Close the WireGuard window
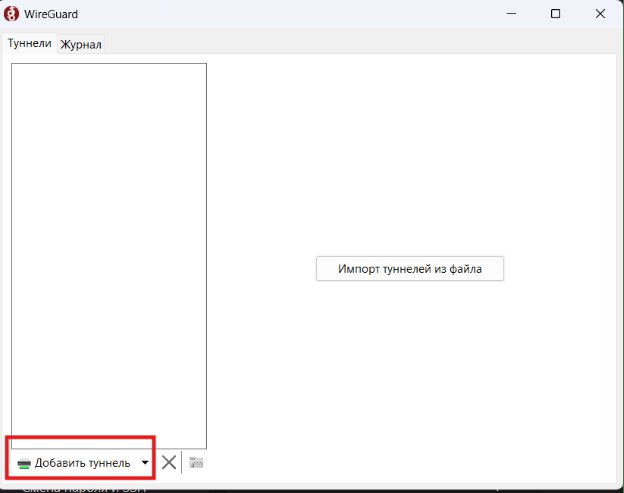This screenshot has height=493, width=624. [x=600, y=14]
